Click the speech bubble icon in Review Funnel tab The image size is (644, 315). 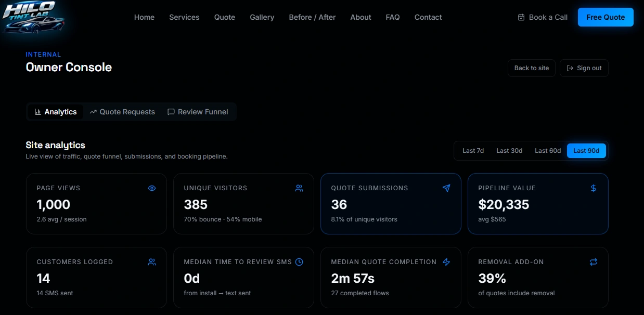pos(171,112)
